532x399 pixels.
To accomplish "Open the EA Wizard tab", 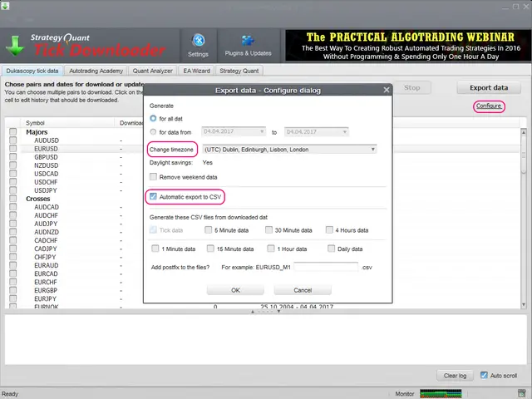I will [x=196, y=71].
